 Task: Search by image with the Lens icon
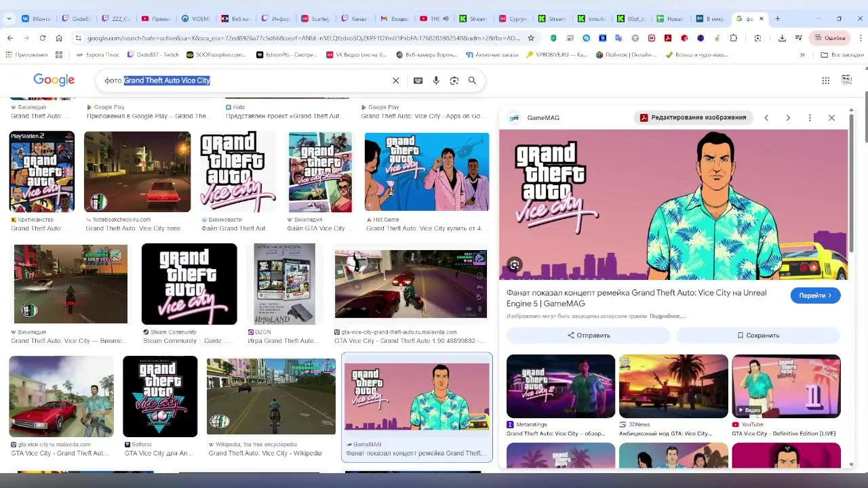click(454, 81)
